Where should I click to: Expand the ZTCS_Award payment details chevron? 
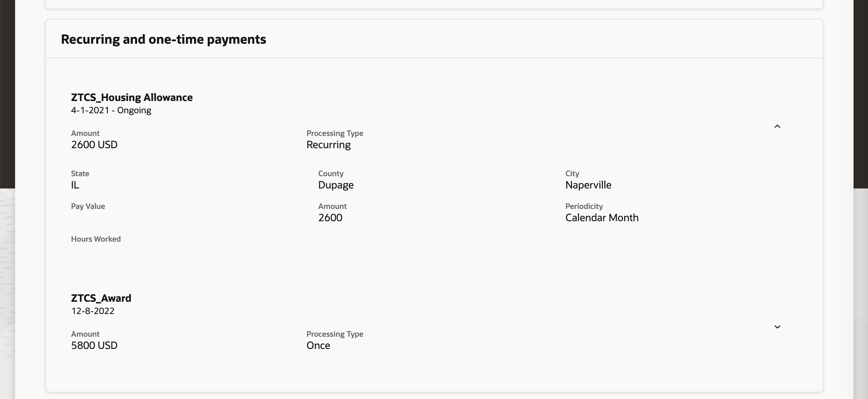coord(777,327)
